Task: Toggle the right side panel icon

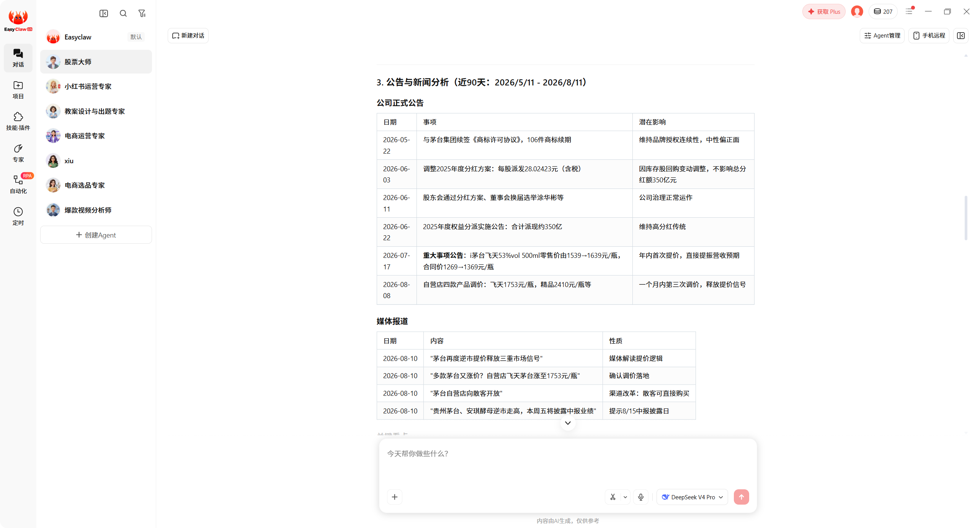Action: [x=960, y=36]
